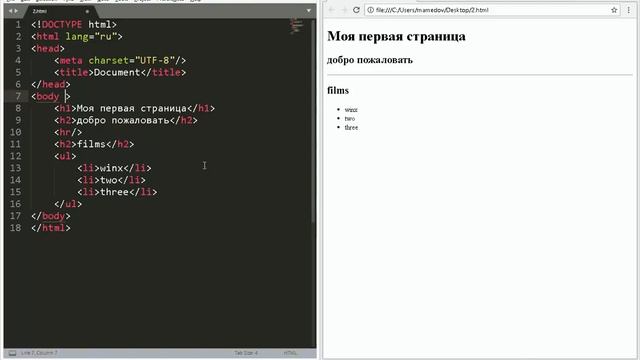Reload the page in Chrome

[356, 10]
